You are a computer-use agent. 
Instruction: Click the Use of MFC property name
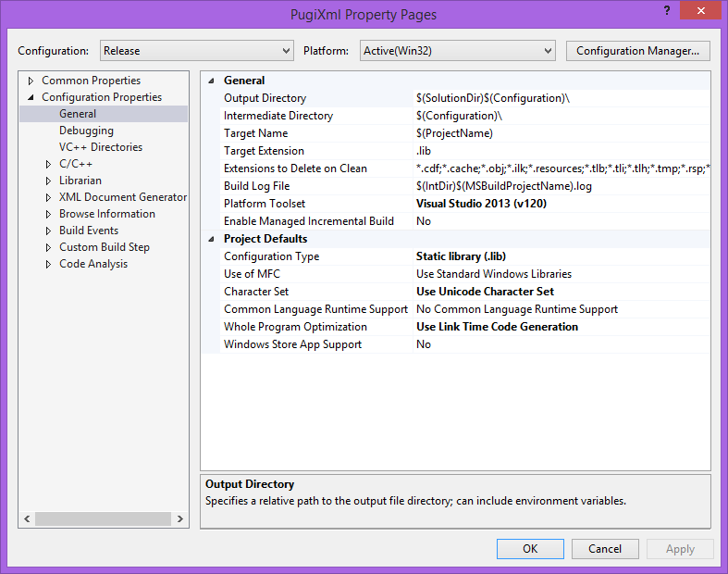coord(253,274)
